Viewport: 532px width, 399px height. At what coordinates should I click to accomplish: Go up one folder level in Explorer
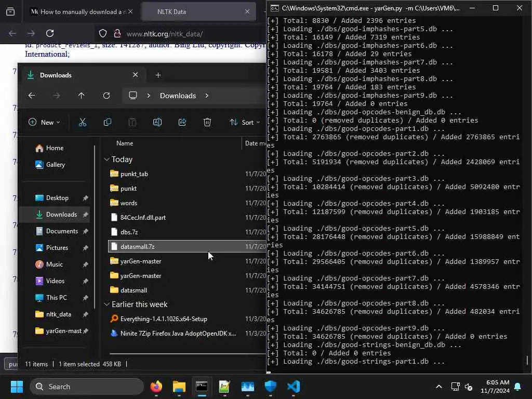tap(82, 96)
